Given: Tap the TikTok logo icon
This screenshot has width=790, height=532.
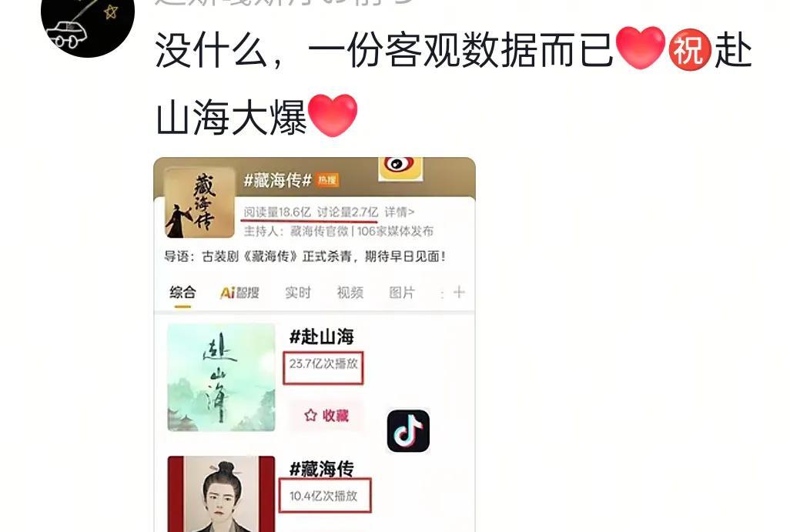Looking at the screenshot, I should tap(408, 430).
